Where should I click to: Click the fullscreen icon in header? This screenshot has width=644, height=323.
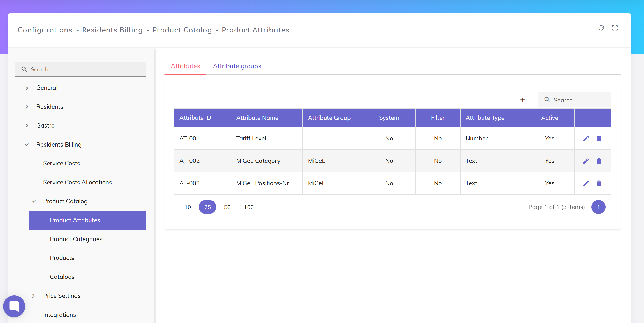(615, 28)
